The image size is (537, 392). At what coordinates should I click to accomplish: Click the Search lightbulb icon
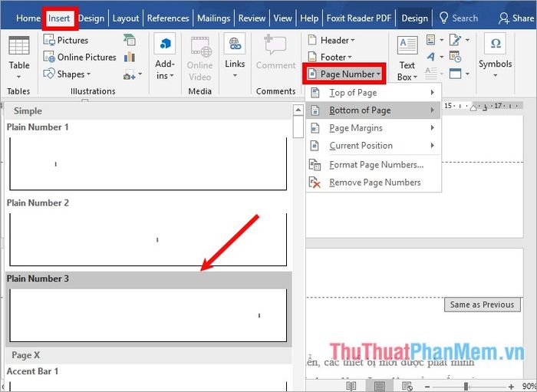click(x=443, y=18)
